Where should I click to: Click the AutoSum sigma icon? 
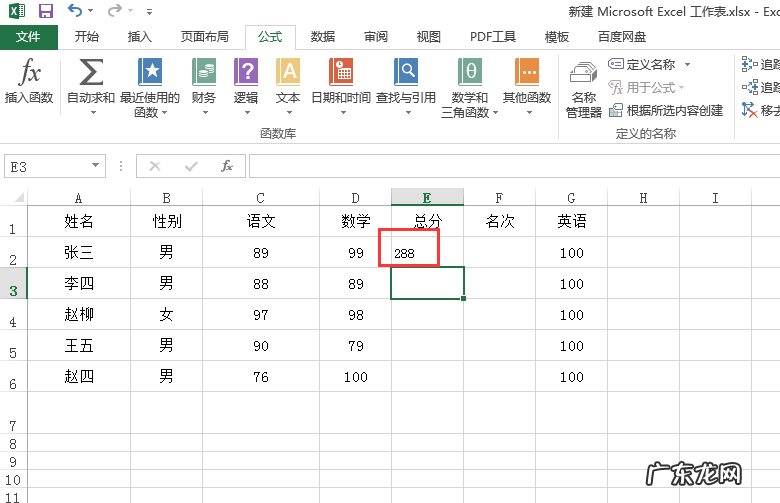coord(91,72)
